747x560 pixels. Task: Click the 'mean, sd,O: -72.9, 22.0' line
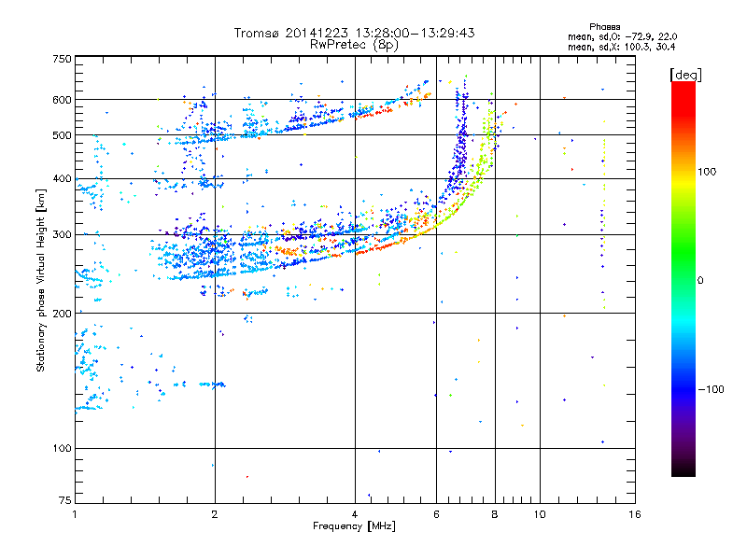(x=622, y=36)
